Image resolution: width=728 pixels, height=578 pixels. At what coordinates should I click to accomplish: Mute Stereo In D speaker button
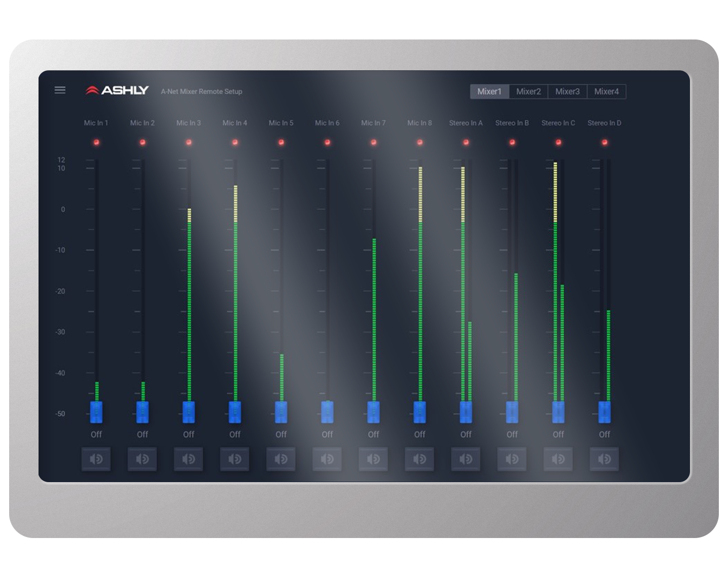click(604, 460)
